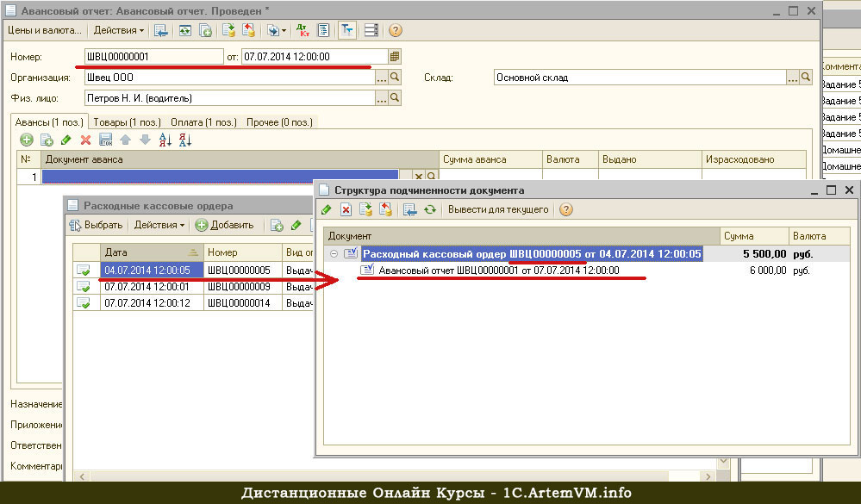Click refresh icon in Структура подчиненности toolbar
The image size is (861, 504).
(x=430, y=209)
